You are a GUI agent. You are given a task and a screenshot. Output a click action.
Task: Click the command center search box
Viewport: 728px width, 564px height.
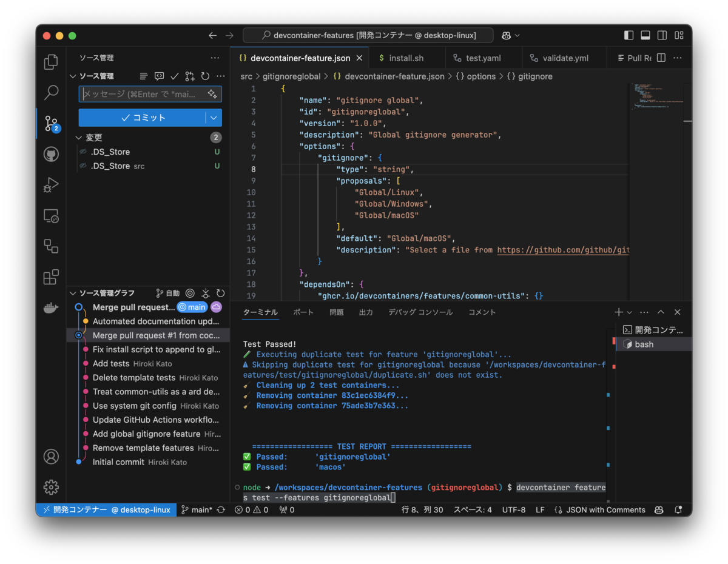pyautogui.click(x=368, y=36)
